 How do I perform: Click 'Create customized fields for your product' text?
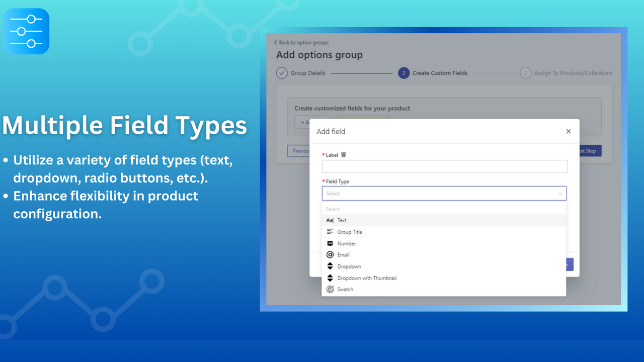tap(352, 108)
